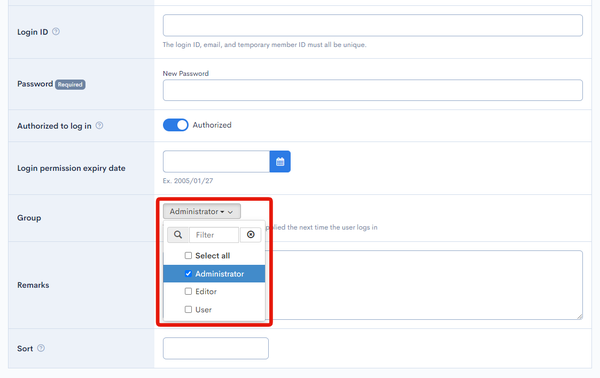
Task: Click the Sort help question icon
Action: coord(41,348)
